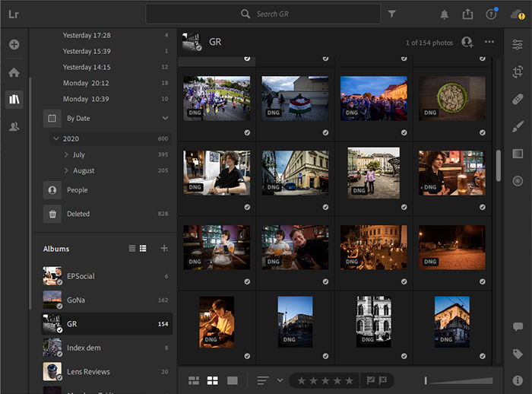Click the Add Photos plus icon
Image resolution: width=532 pixels, height=394 pixels.
click(14, 45)
